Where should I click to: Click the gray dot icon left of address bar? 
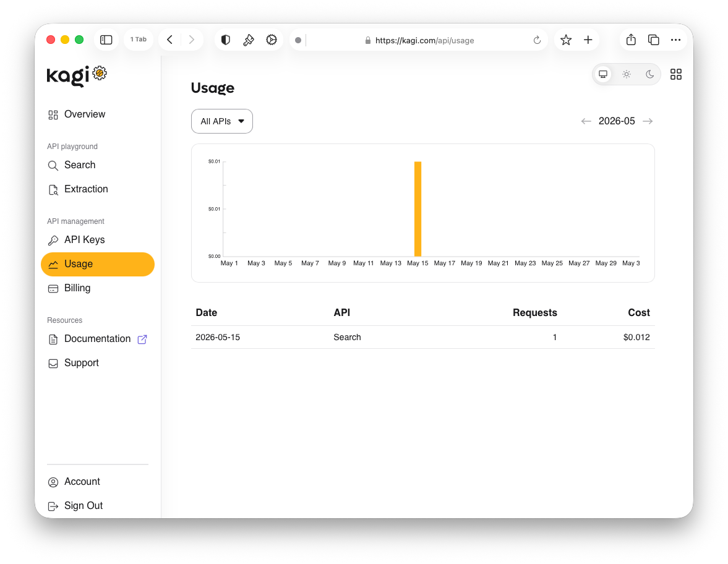[x=298, y=40]
